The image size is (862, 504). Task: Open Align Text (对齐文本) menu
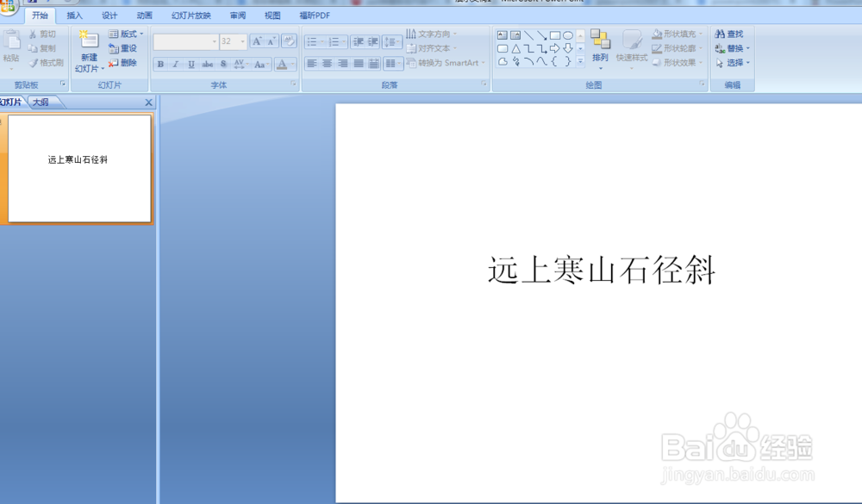[x=432, y=48]
